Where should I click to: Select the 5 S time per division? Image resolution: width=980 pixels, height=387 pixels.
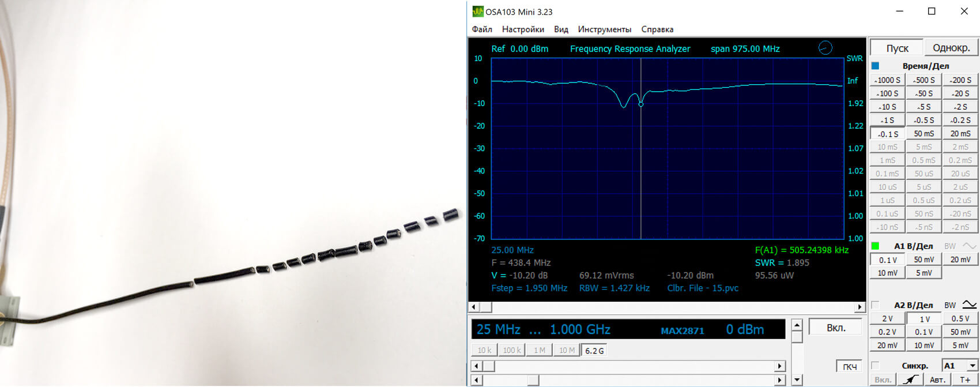(924, 107)
